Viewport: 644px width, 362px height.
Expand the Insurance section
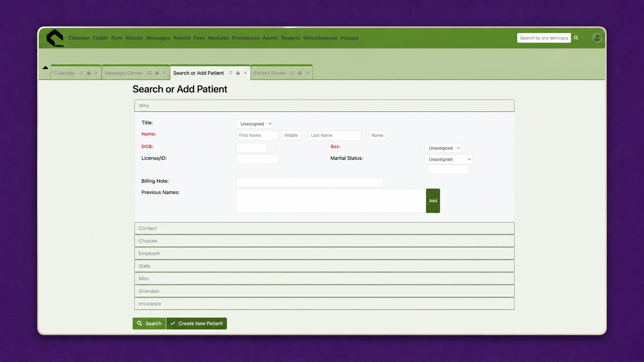click(x=324, y=304)
